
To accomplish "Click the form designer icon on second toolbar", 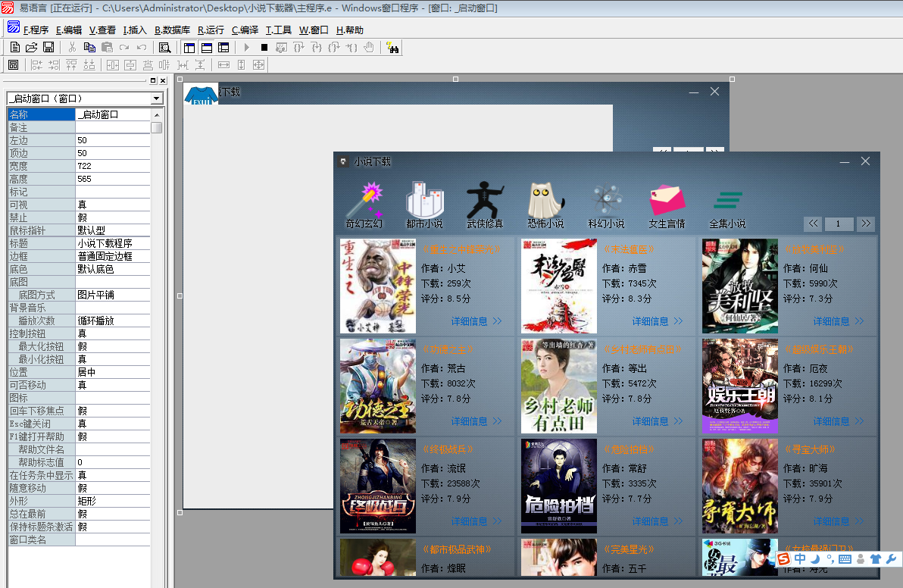I will 13,65.
